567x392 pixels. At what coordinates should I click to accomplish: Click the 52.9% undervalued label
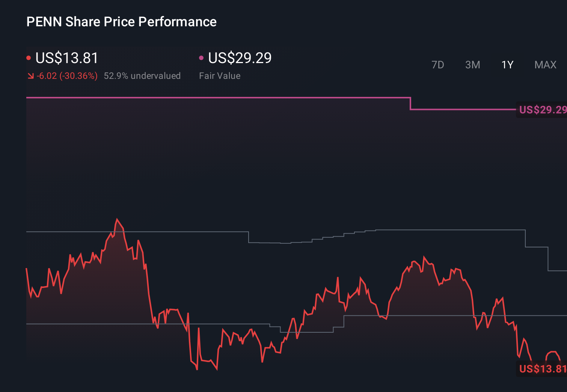pos(142,75)
